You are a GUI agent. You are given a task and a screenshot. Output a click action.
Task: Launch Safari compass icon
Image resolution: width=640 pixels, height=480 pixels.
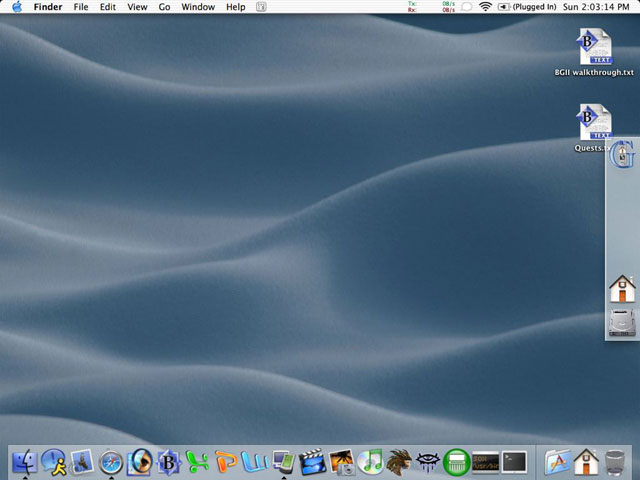tap(111, 463)
